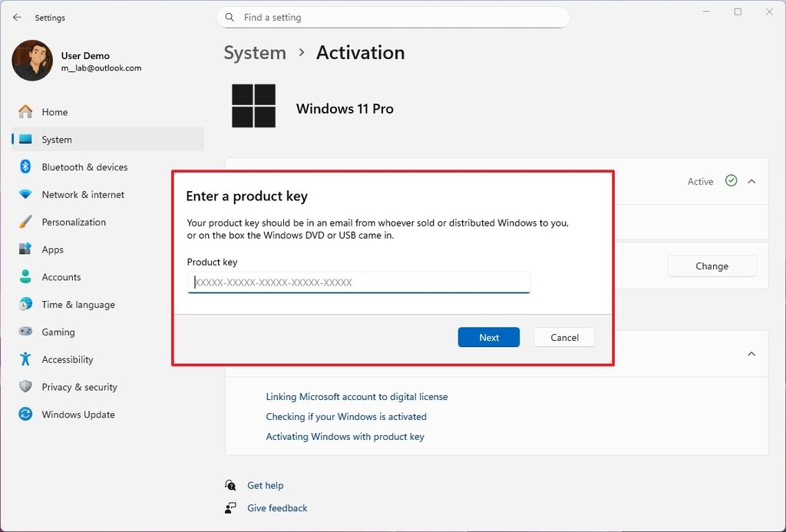This screenshot has height=532, width=786.
Task: Open Accounts settings
Action: [61, 277]
